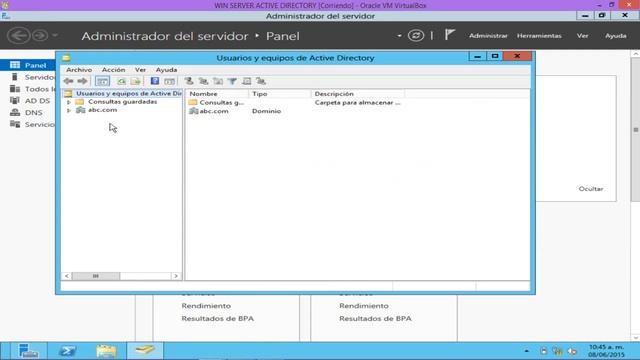Viewport: 640px width, 360px height.
Task: Click the Server Manager vertical scrollbar thumb
Action: pos(636,129)
